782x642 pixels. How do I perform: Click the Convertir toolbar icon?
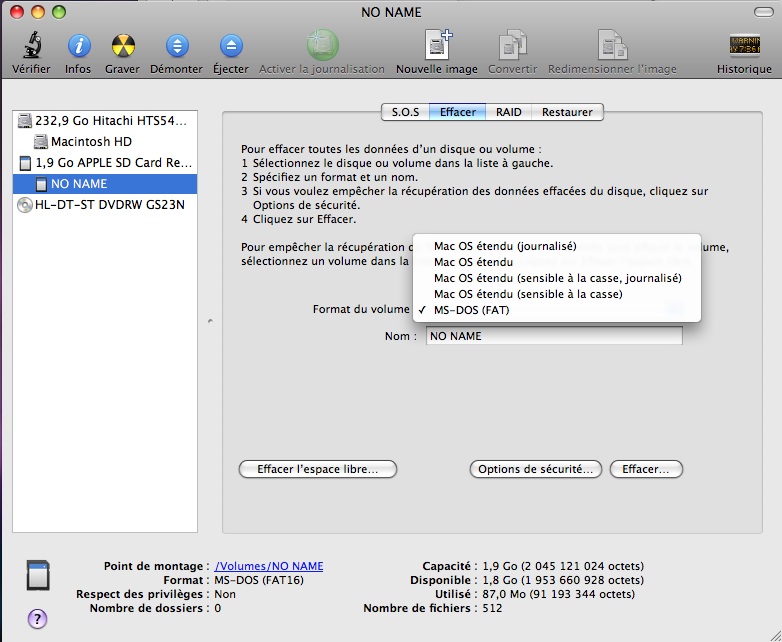point(513,45)
